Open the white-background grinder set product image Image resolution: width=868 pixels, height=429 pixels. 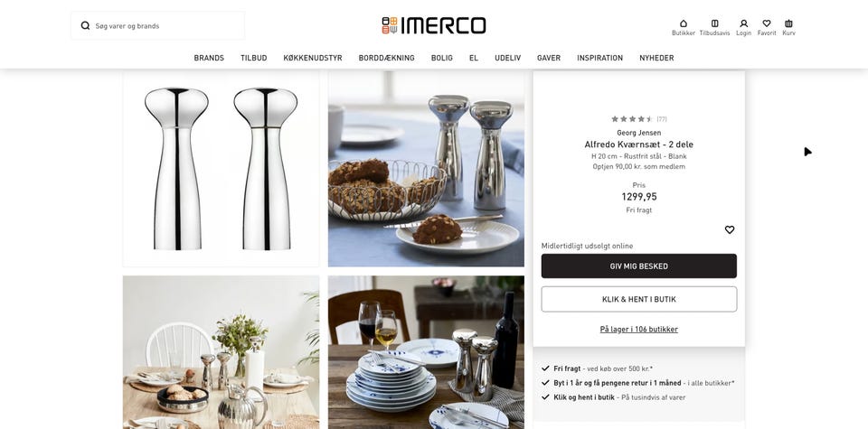(221, 169)
